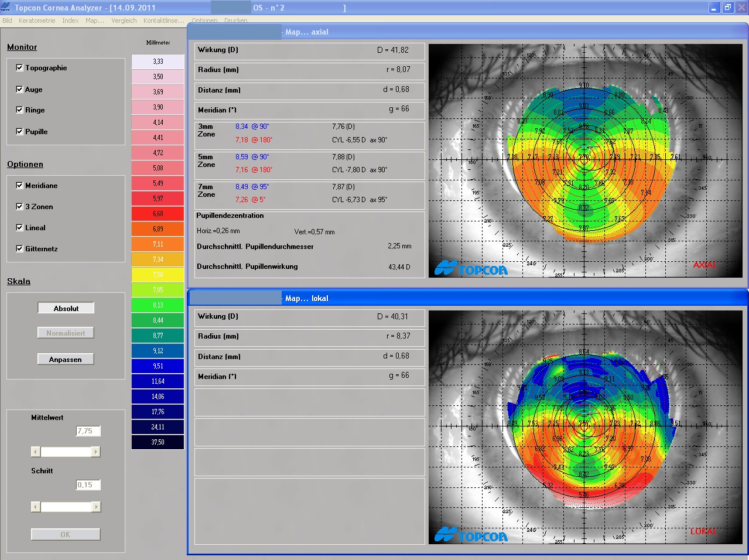Viewport: 749px width, 560px height.
Task: Click Durchschnittl. Pupillenwirkung 43,44 D
Action: [x=304, y=267]
